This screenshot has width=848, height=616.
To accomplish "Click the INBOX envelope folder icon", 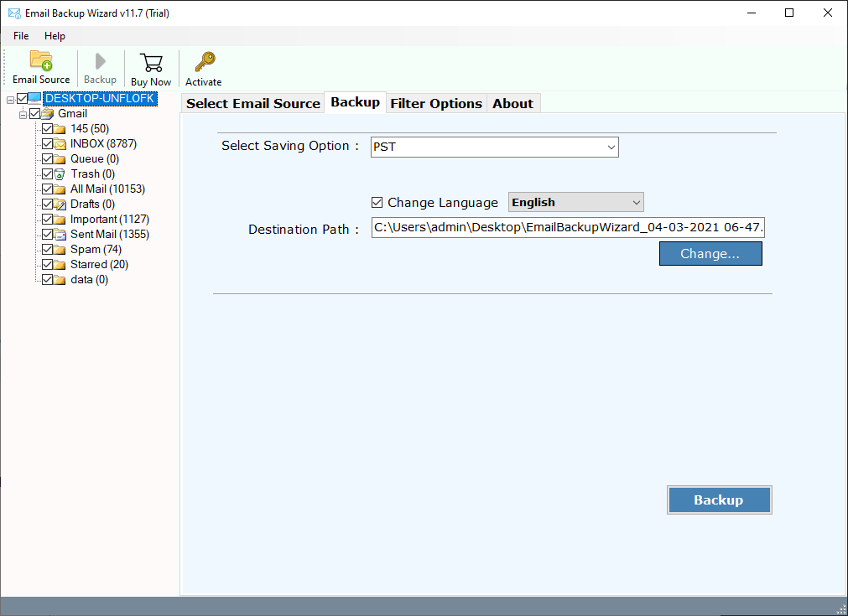I will click(x=60, y=144).
